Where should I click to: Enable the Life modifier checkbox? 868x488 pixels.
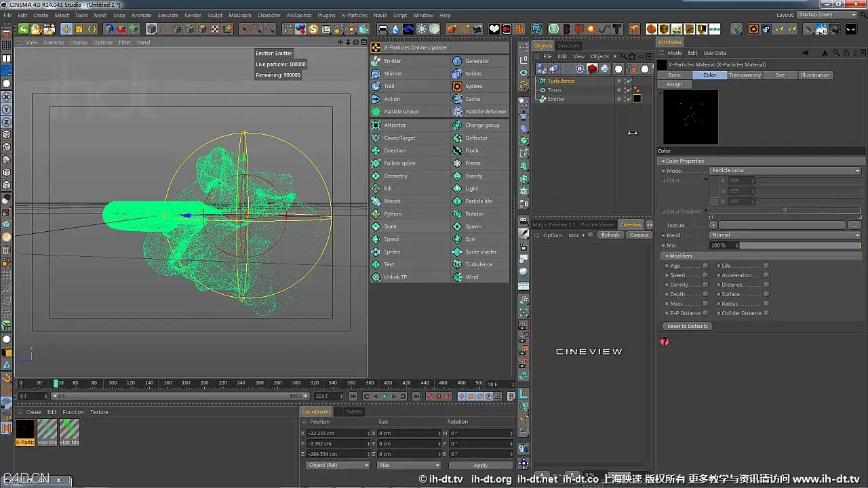[766, 266]
